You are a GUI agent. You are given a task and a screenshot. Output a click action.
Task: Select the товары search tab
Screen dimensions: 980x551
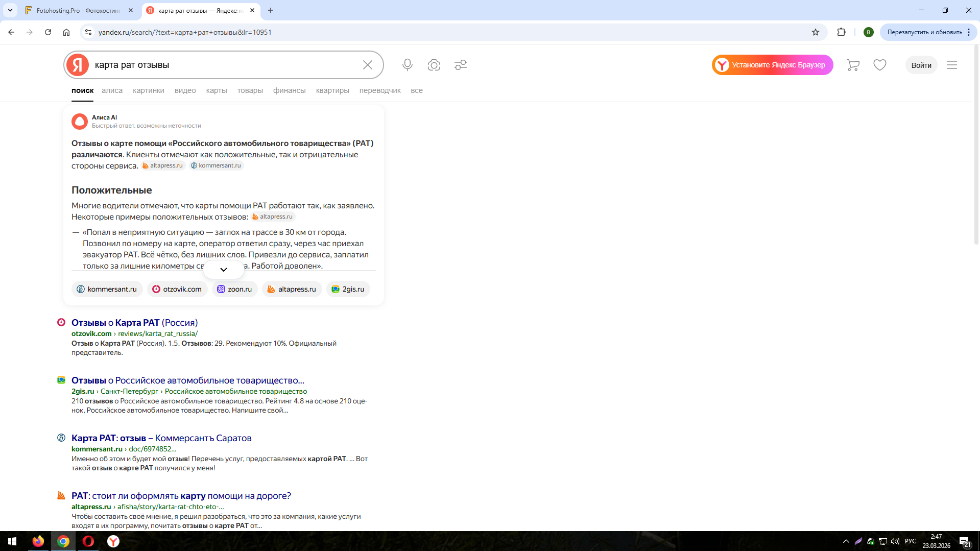250,90
